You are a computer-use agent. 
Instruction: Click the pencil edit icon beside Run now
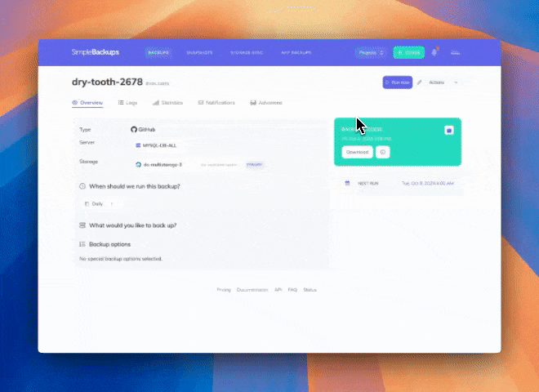coord(420,82)
